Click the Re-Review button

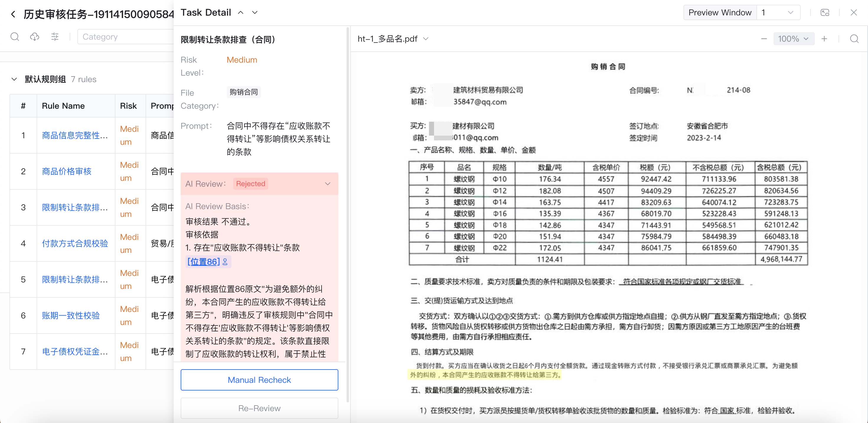click(x=259, y=408)
